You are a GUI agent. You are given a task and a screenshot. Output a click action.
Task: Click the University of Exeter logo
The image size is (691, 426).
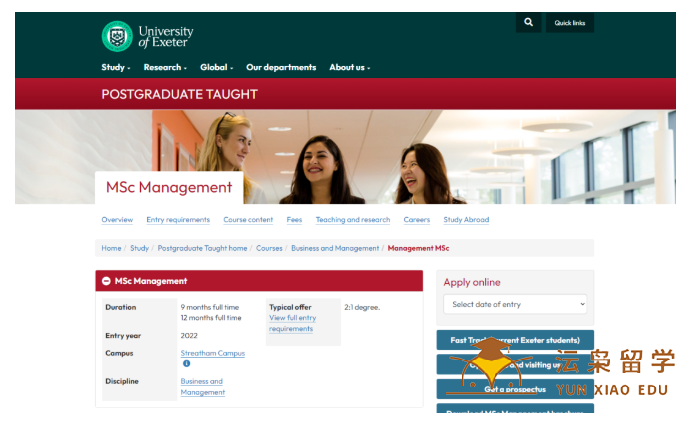tap(147, 36)
